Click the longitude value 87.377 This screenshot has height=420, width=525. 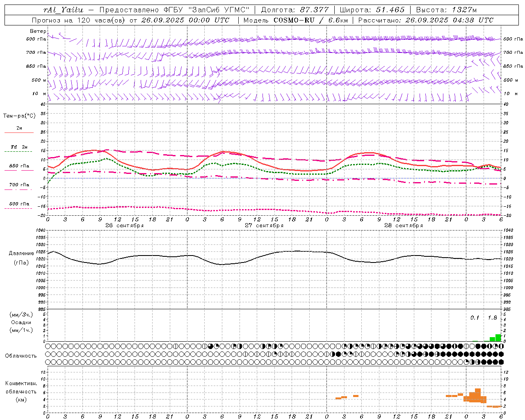[315, 10]
